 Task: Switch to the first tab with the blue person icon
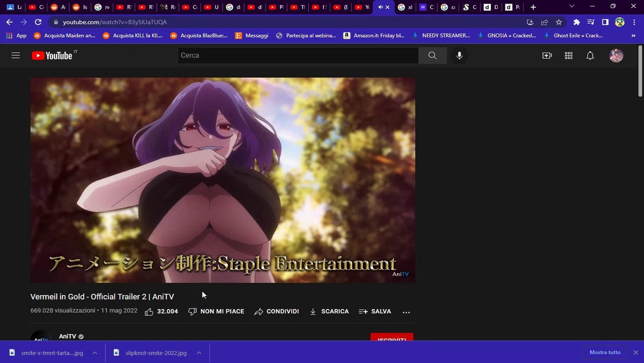click(13, 7)
